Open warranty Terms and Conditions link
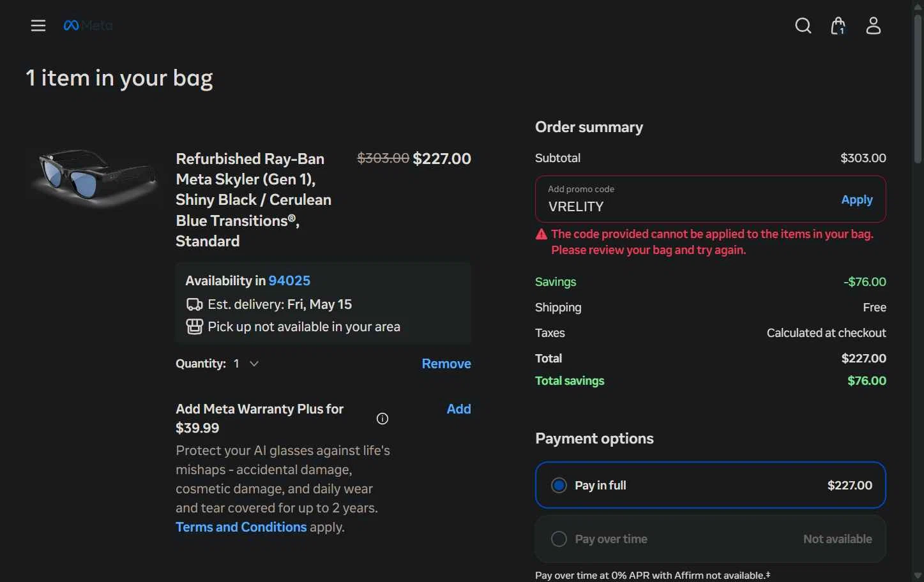924x582 pixels. 241,527
